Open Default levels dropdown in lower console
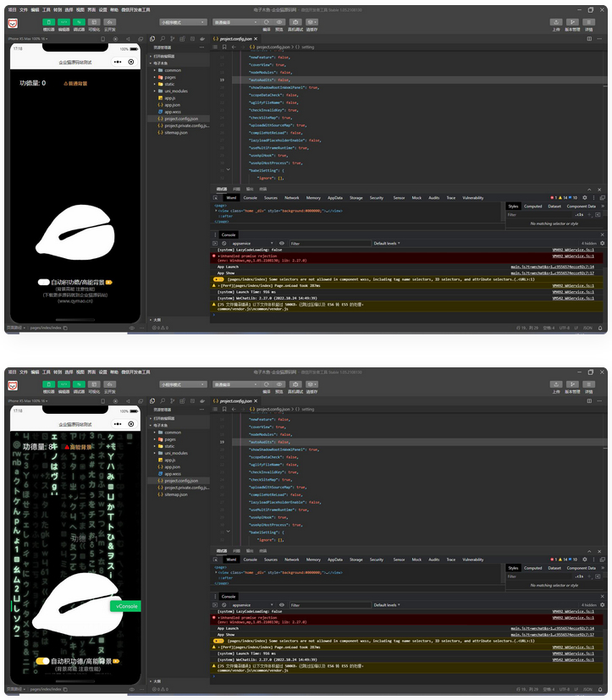 click(389, 605)
